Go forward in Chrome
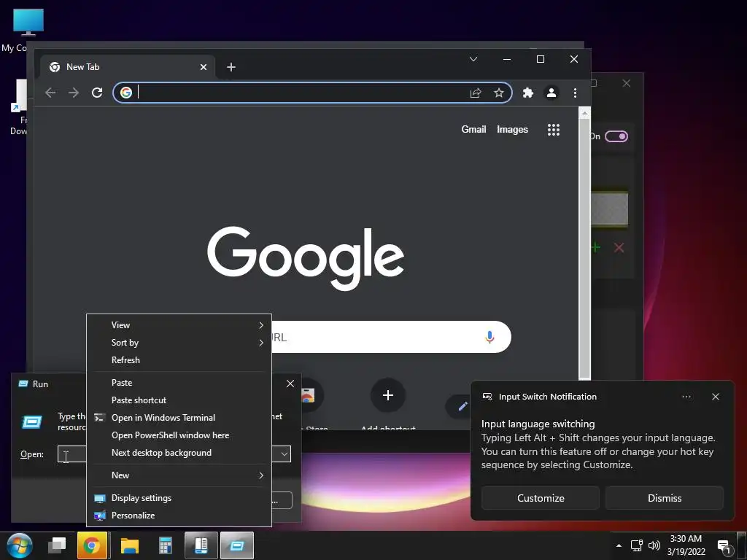The height and width of the screenshot is (560, 747). [x=74, y=93]
